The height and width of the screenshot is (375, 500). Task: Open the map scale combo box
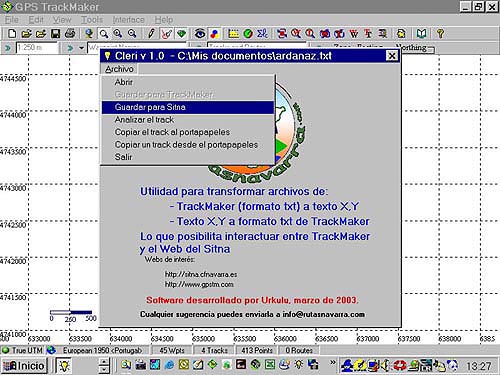pyautogui.click(x=37, y=48)
